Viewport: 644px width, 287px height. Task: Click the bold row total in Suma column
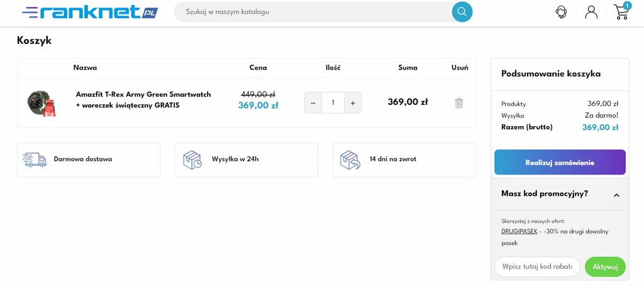pos(408,102)
